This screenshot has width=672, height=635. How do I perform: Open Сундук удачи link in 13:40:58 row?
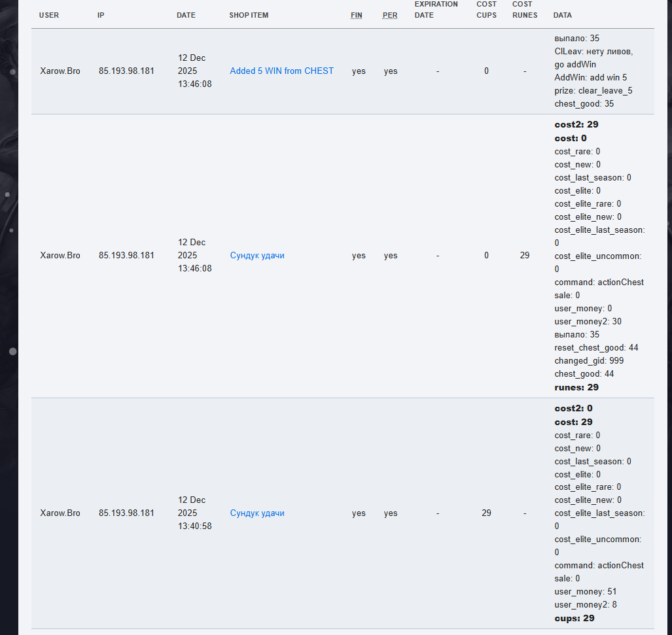[257, 513]
